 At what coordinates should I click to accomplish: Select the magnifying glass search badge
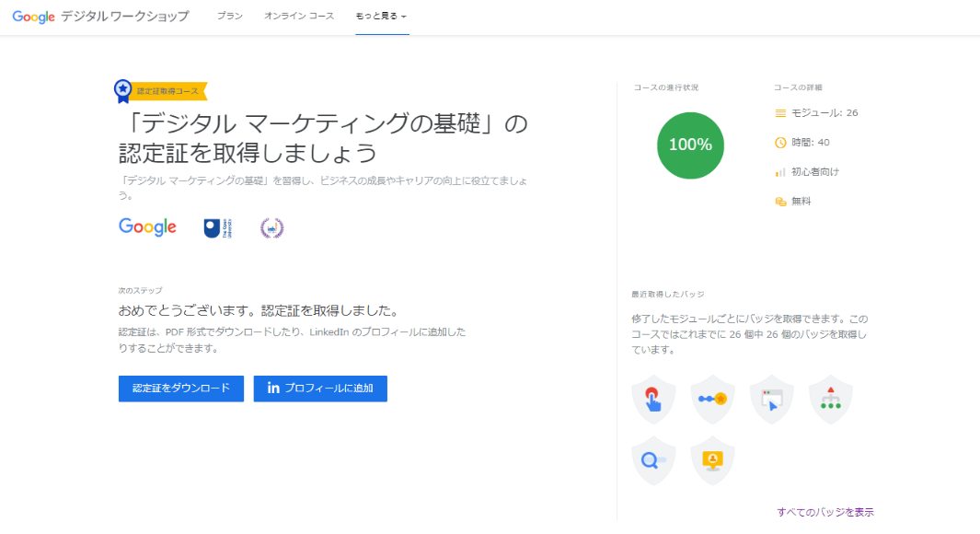pyautogui.click(x=653, y=459)
